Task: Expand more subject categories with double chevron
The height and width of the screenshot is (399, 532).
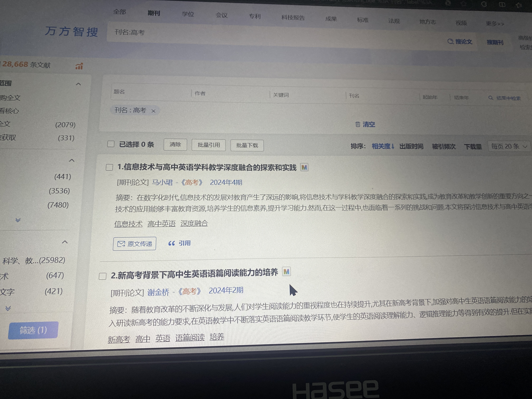Action: coord(8,308)
